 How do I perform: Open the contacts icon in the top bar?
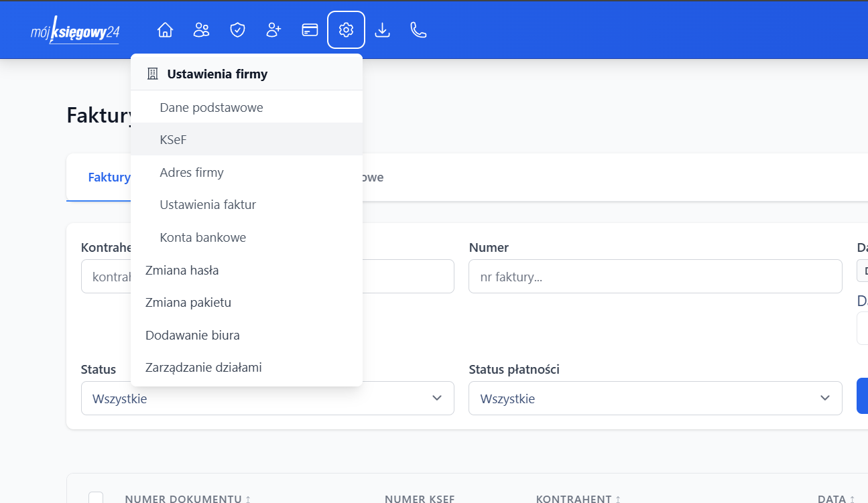coord(201,29)
